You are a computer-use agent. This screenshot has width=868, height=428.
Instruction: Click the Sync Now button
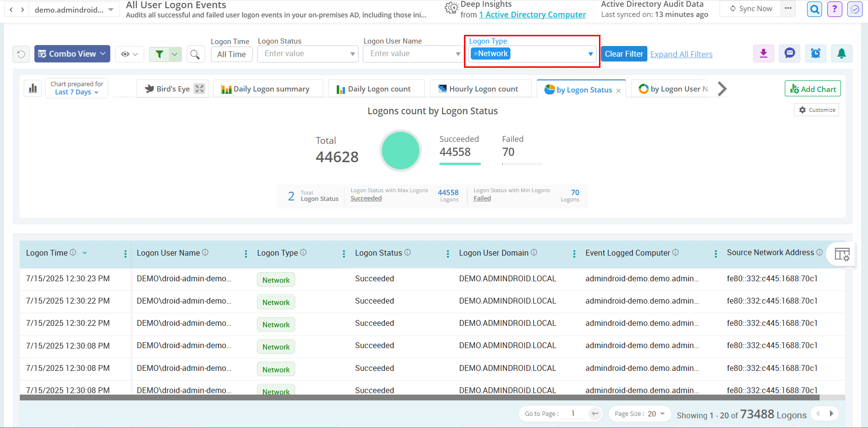click(x=750, y=9)
